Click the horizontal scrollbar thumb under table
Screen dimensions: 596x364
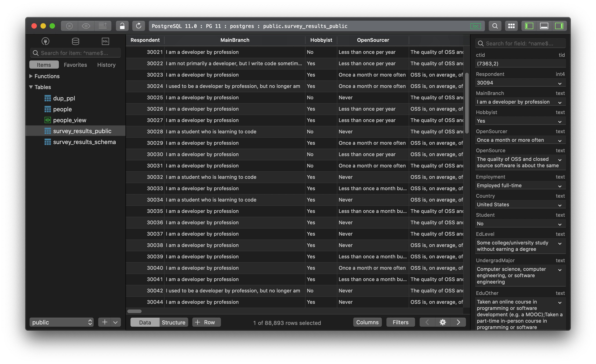pyautogui.click(x=134, y=311)
